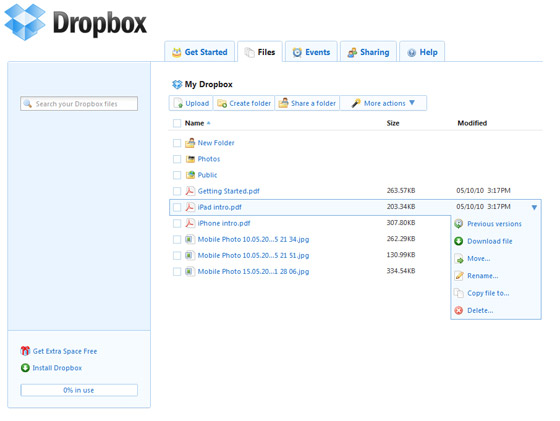560x421 pixels.
Task: Click the Get Started tab icon
Action: [x=176, y=52]
